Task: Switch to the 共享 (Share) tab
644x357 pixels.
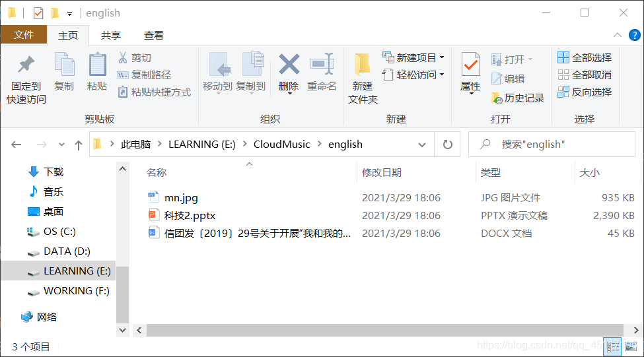Action: 111,36
